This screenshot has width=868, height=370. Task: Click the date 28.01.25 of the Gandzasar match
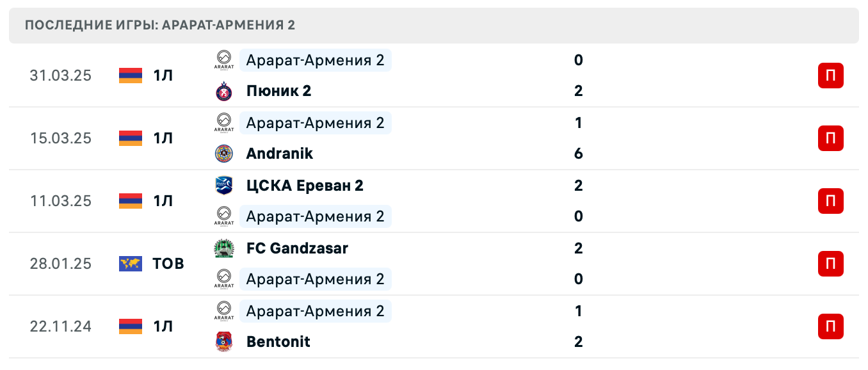60,263
